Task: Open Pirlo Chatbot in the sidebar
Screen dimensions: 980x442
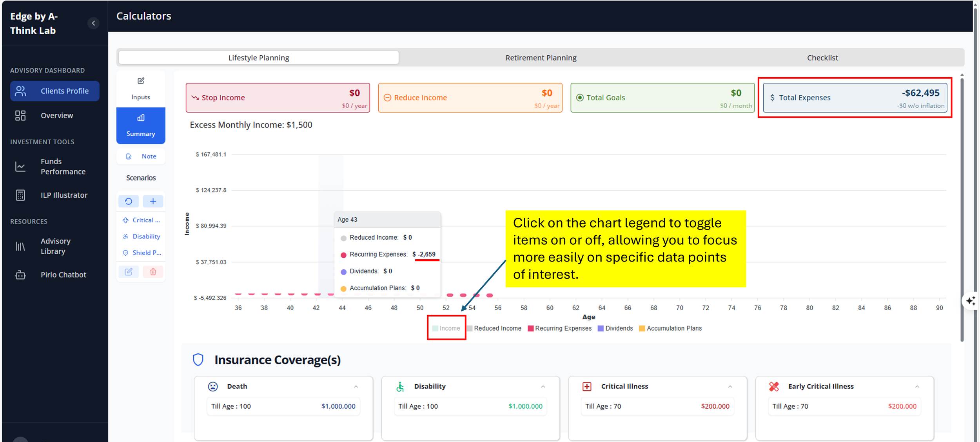Action: pyautogui.click(x=55, y=275)
